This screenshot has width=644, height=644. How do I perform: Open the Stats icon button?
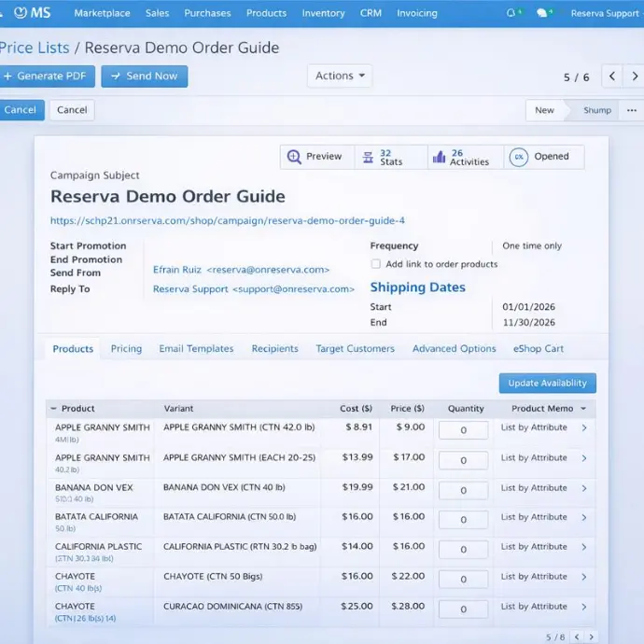point(368,157)
